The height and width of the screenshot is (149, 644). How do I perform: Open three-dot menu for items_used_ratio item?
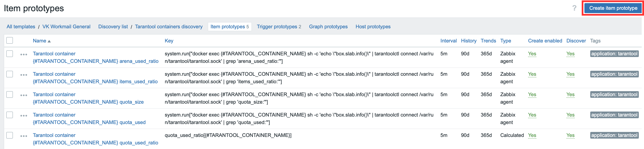(24, 75)
